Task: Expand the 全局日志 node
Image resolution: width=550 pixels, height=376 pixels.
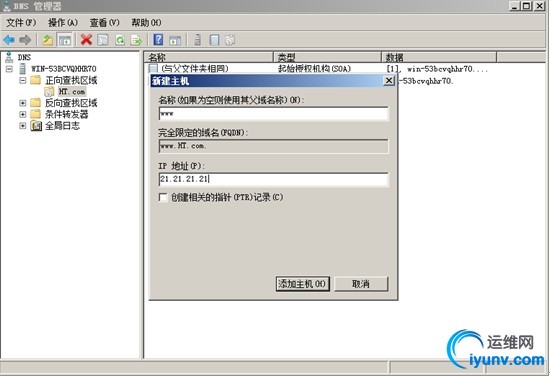Action: coord(23,126)
